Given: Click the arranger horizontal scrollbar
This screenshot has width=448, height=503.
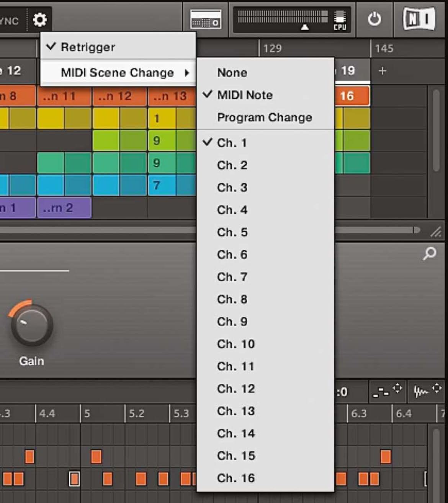Looking at the screenshot, I should pos(210,230).
